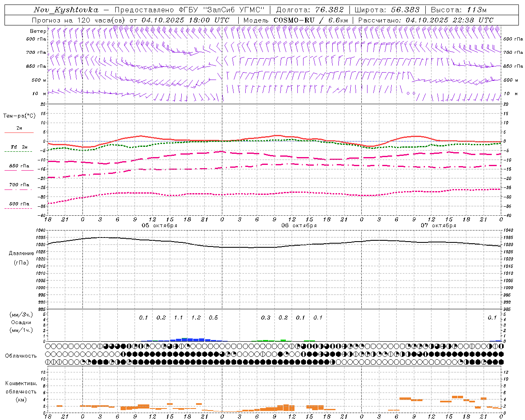
Task: Click the red '2м' temperature legend line
Action: coord(19,132)
